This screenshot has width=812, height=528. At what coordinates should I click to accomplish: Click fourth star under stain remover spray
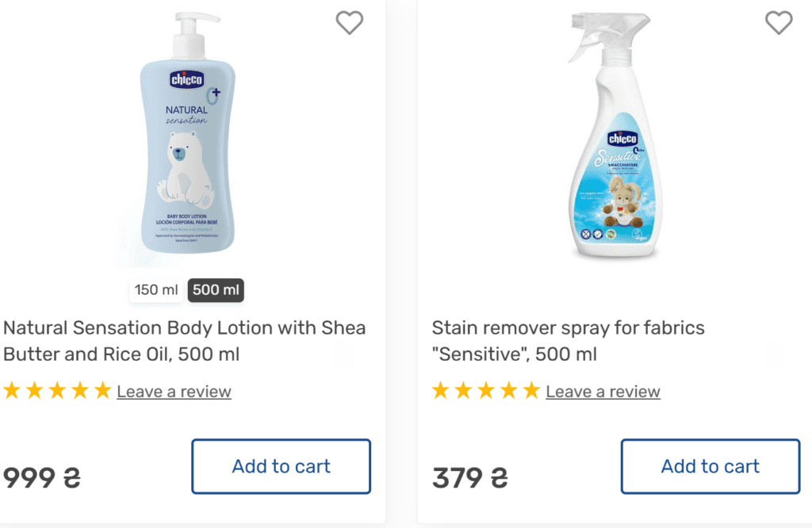click(509, 390)
